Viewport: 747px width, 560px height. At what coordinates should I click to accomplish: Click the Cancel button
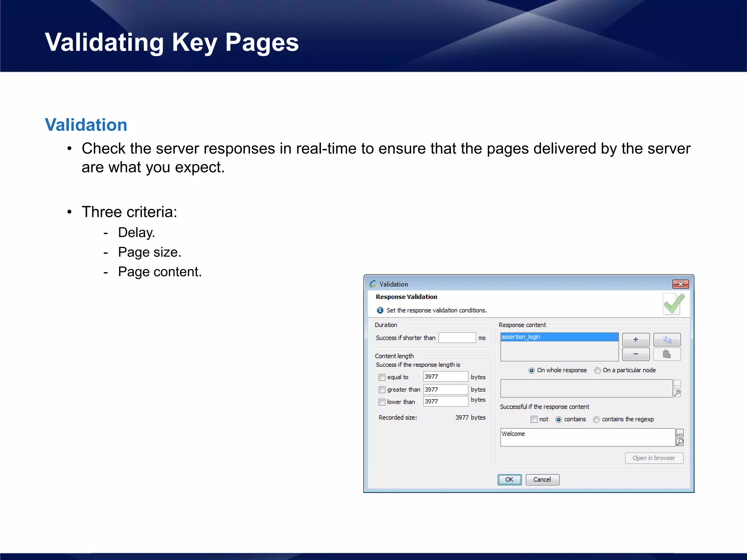tap(542, 479)
